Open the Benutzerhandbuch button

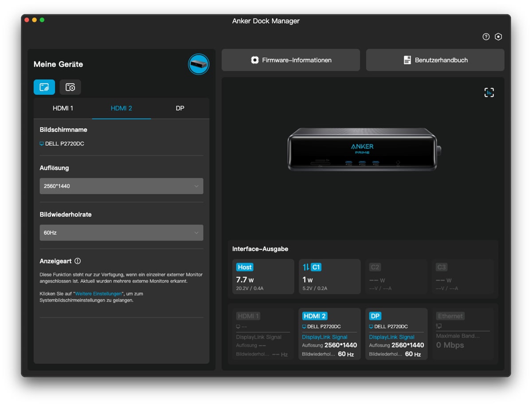click(x=435, y=60)
